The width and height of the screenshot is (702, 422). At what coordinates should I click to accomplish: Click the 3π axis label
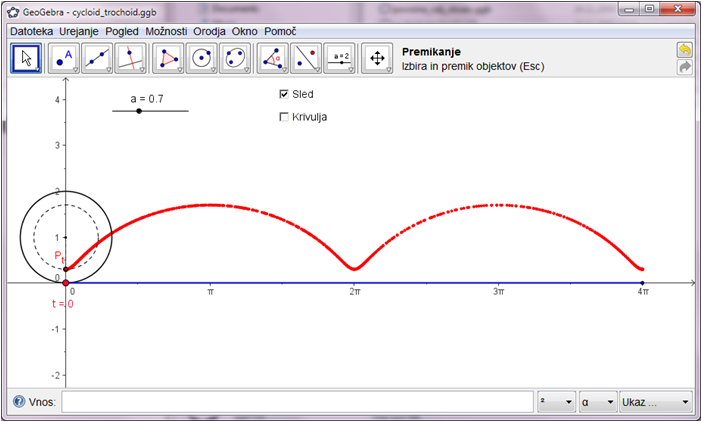point(498,292)
